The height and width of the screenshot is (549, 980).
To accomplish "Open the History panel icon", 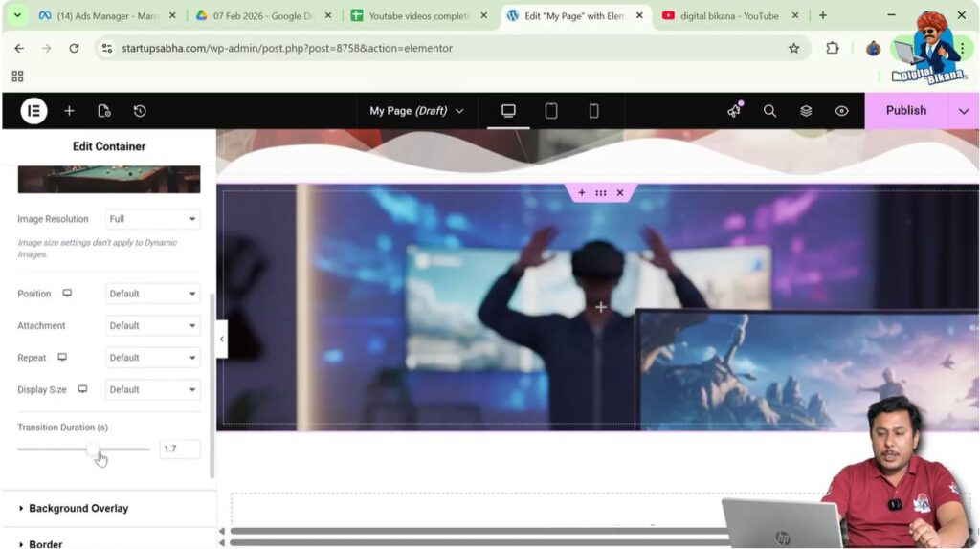I will click(140, 111).
